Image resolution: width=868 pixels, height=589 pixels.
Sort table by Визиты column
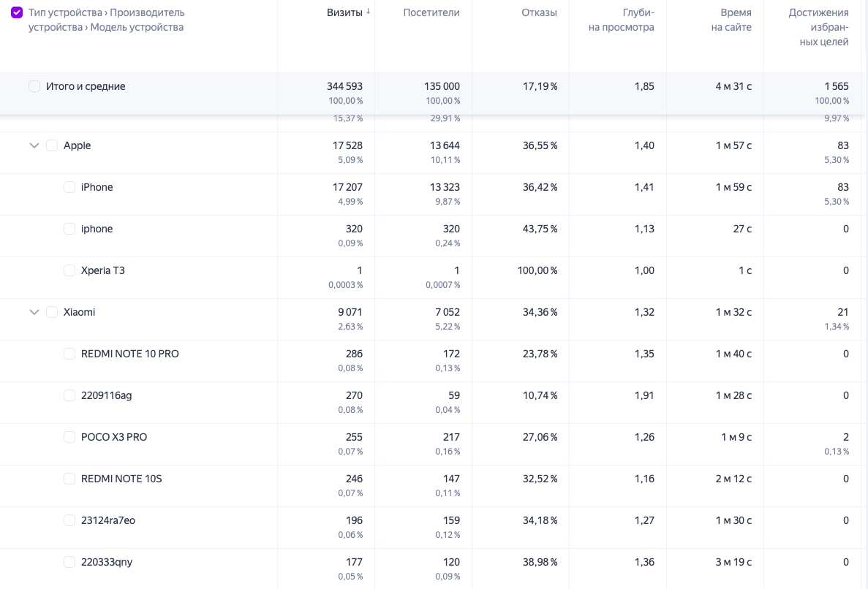(344, 12)
